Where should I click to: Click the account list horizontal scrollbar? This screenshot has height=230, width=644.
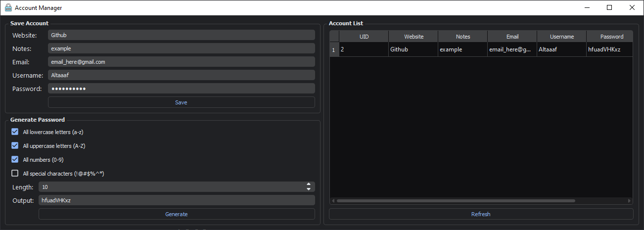[455, 201]
